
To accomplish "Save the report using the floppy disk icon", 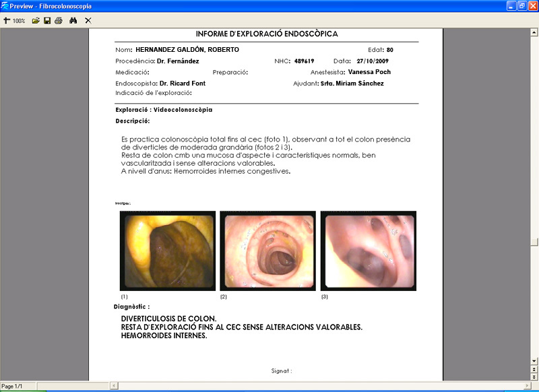I will pos(47,21).
